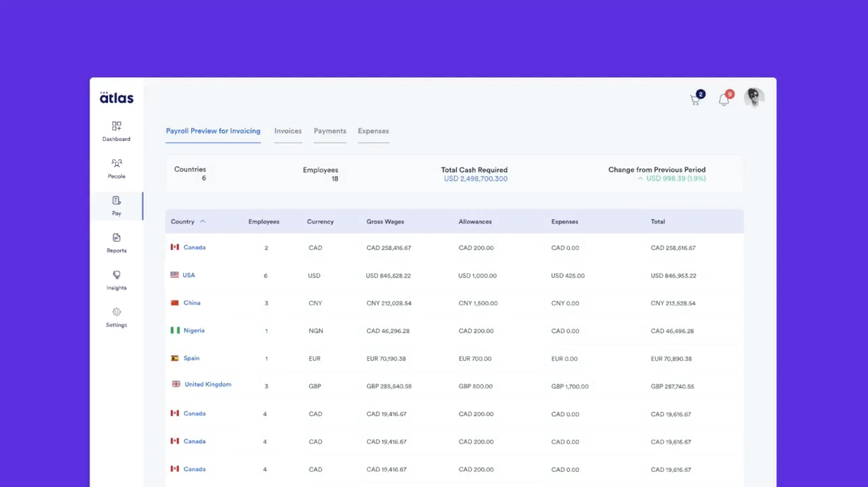868x487 pixels.
Task: Switch to the Invoices tab
Action: [288, 131]
